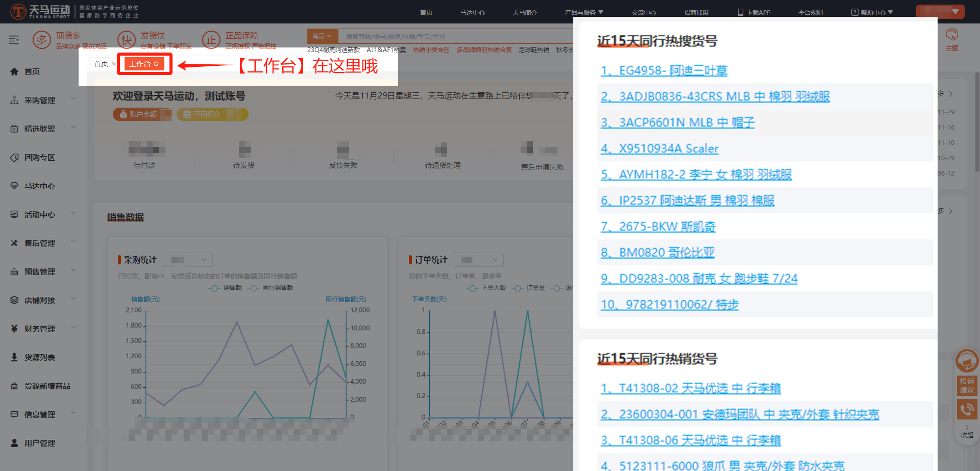Click the 帮助中心 question mark icon
The image size is (980, 471).
pos(854,12)
